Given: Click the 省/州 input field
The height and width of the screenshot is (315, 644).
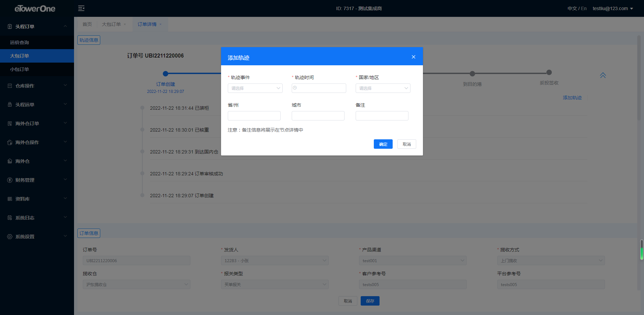Looking at the screenshot, I should pyautogui.click(x=254, y=116).
